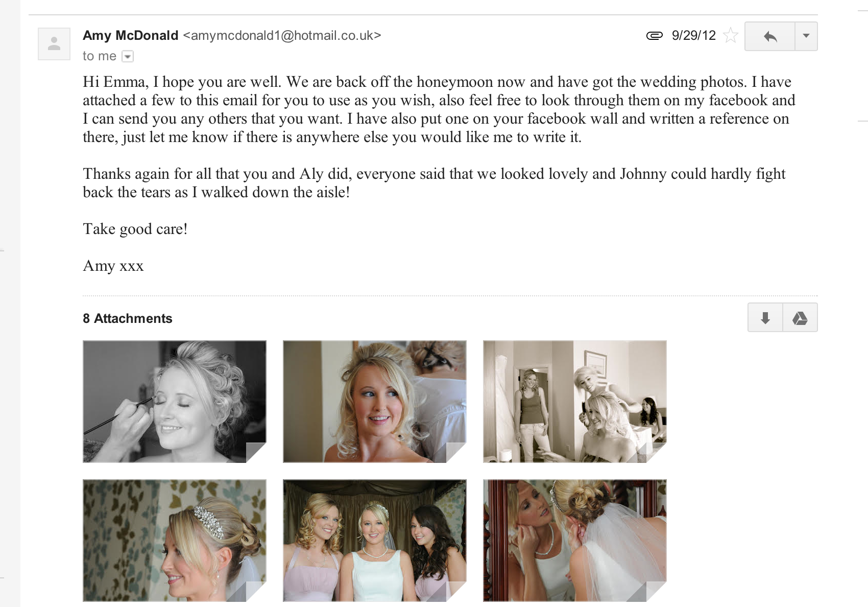The height and width of the screenshot is (607, 868).
Task: Open the bride's mirror reflection photo thumbnail
Action: (575, 541)
